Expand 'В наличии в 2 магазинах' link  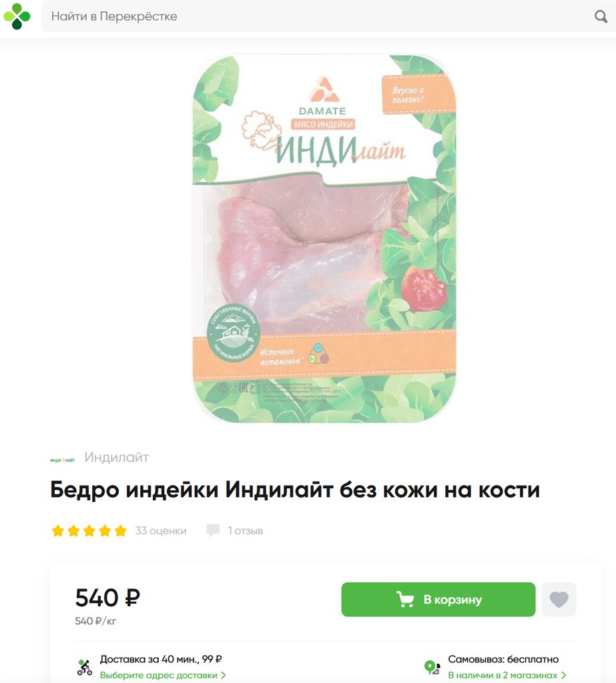pos(507,675)
